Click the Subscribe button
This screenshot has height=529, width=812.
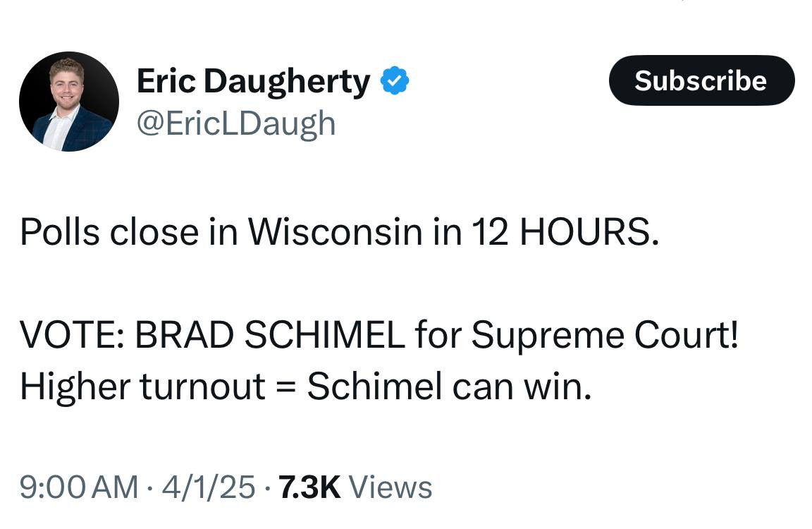[x=701, y=80]
